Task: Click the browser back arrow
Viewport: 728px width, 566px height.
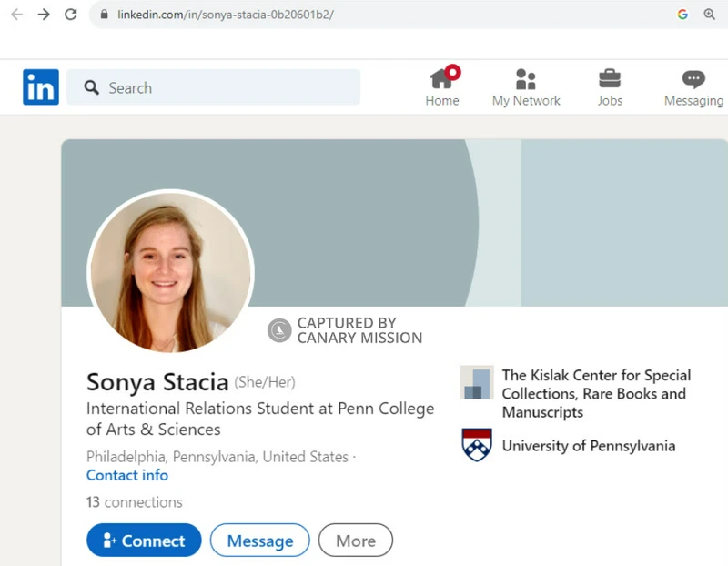Action: [x=17, y=15]
